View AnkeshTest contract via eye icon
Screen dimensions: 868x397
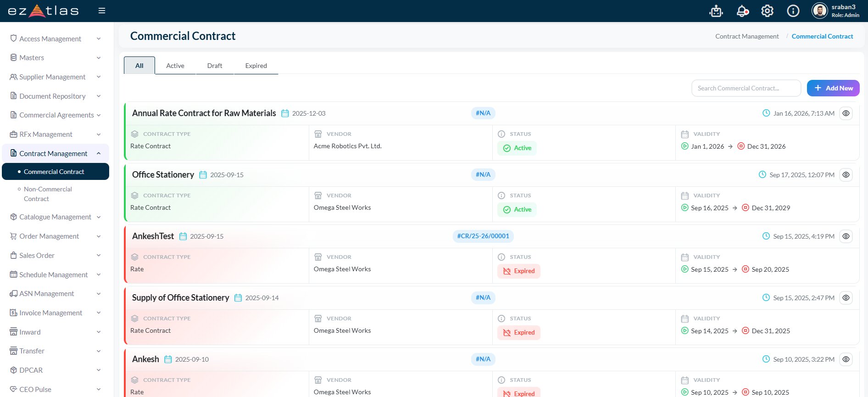[x=846, y=236]
